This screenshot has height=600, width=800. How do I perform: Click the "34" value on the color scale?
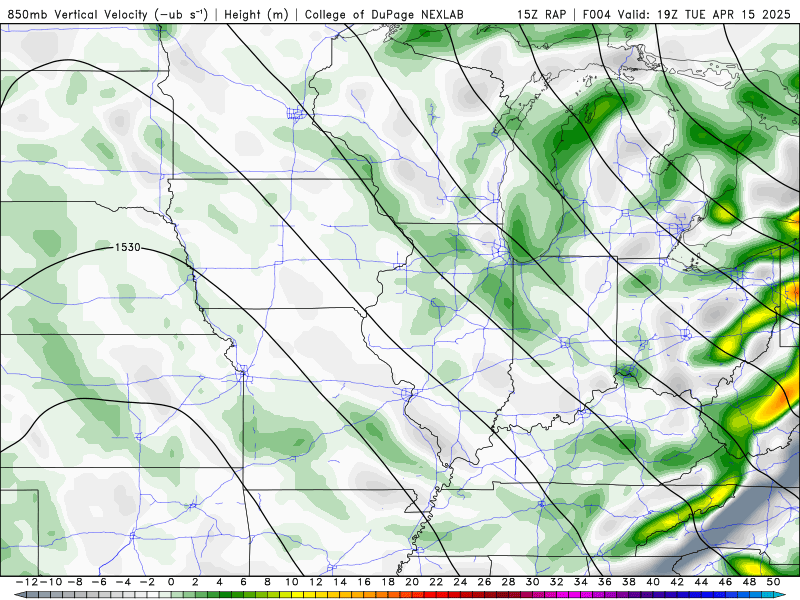(x=581, y=582)
